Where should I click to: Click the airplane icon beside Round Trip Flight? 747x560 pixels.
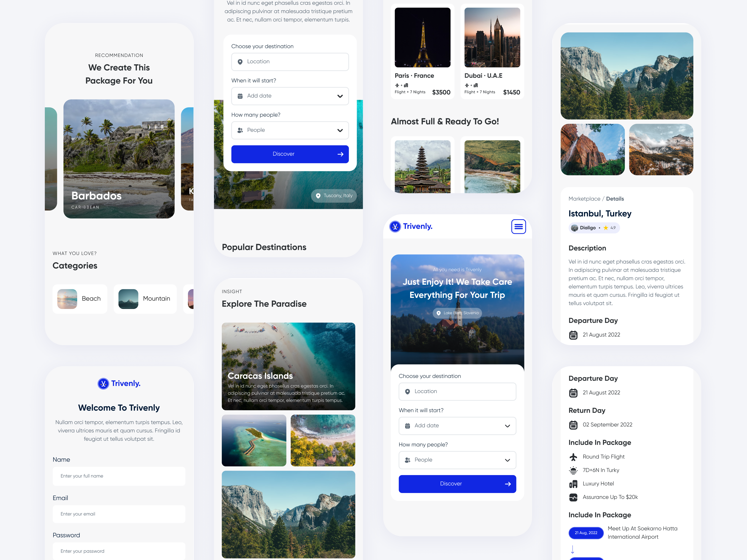[573, 457]
